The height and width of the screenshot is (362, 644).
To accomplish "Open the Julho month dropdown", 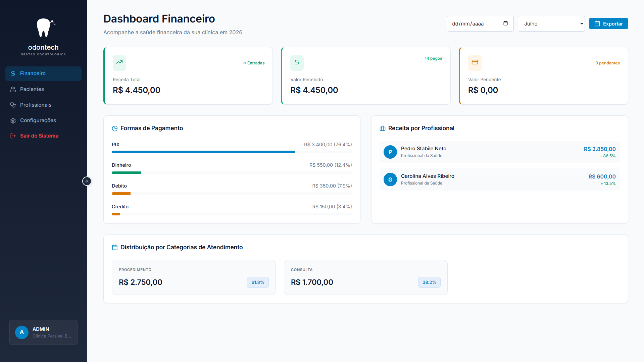I will pyautogui.click(x=551, y=24).
